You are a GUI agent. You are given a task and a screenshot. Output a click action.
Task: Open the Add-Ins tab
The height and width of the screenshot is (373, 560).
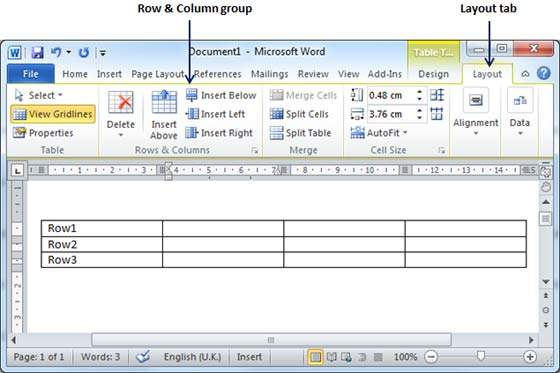point(385,74)
